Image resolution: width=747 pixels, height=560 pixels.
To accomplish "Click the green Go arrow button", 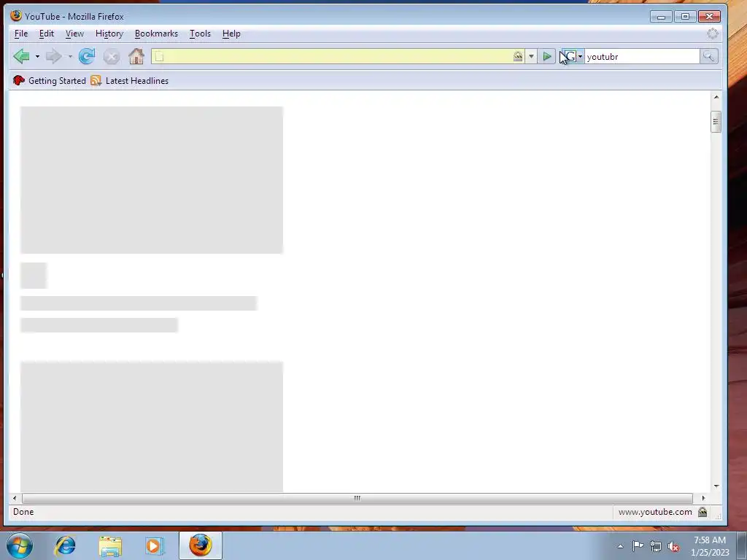I will click(547, 57).
